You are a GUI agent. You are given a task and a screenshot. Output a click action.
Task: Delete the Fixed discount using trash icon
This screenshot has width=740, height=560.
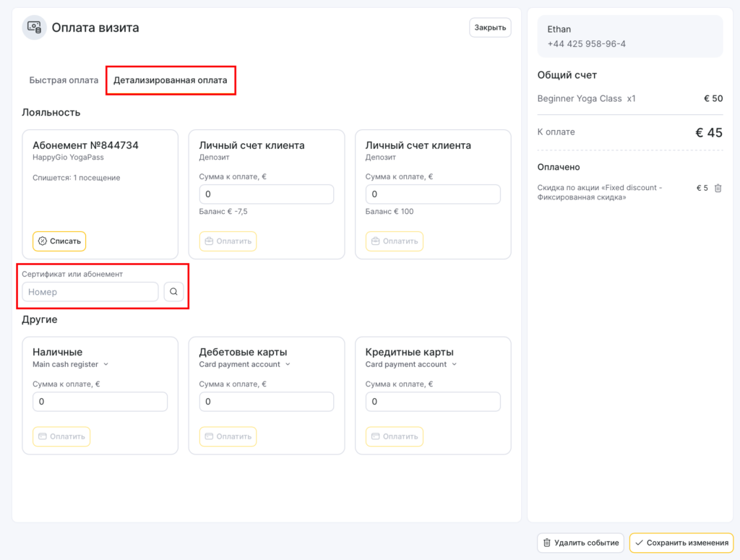click(x=718, y=188)
